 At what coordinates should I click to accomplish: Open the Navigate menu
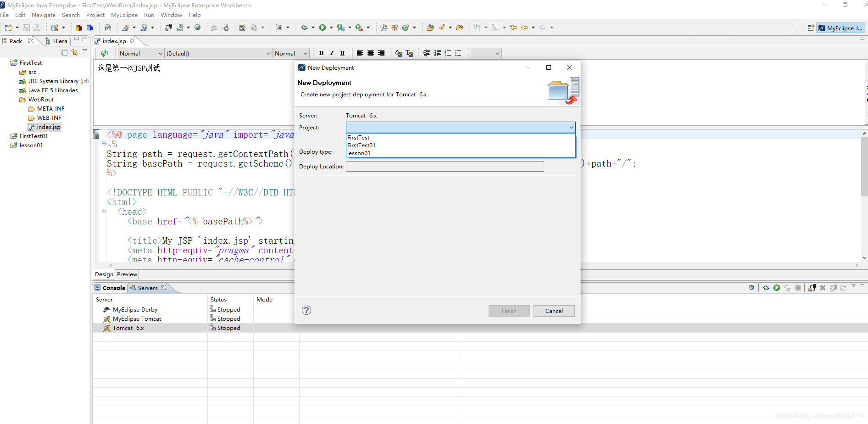point(44,15)
